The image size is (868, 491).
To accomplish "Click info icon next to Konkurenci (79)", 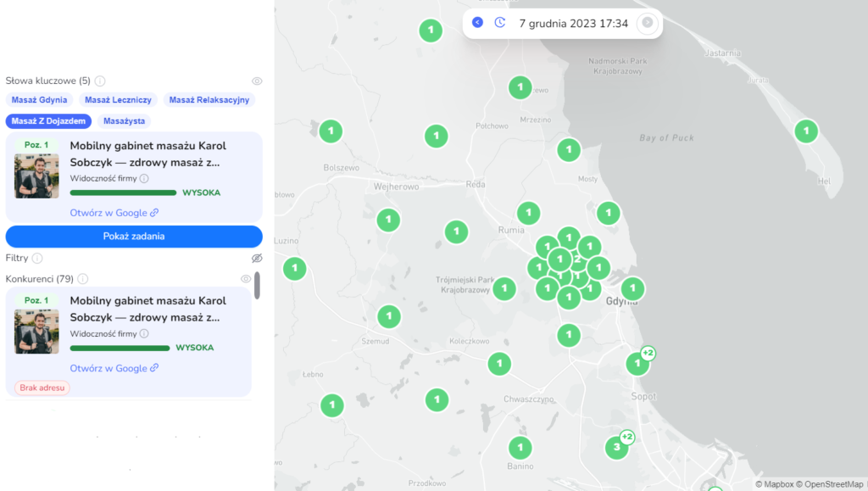I will pyautogui.click(x=83, y=279).
